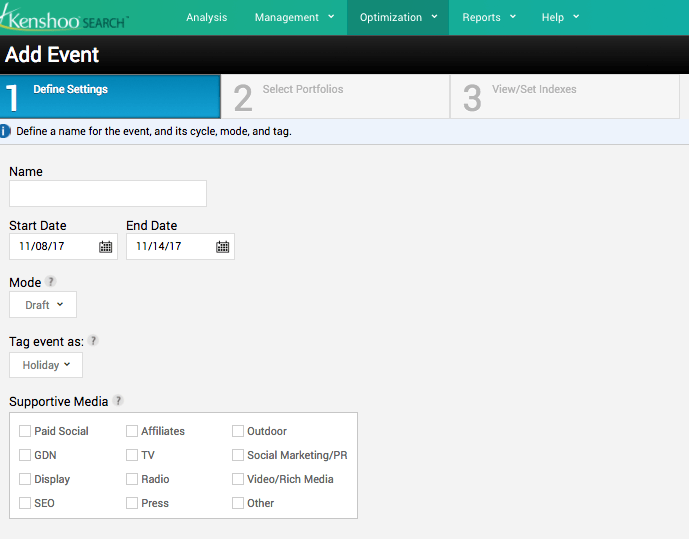Expand the Reports menu

tap(489, 18)
